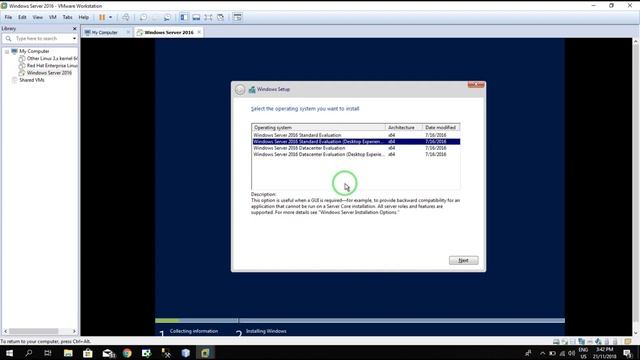Screen dimensions: 640x360
Task: Switch to the Windows Server 2016 tab
Action: pyautogui.click(x=169, y=32)
